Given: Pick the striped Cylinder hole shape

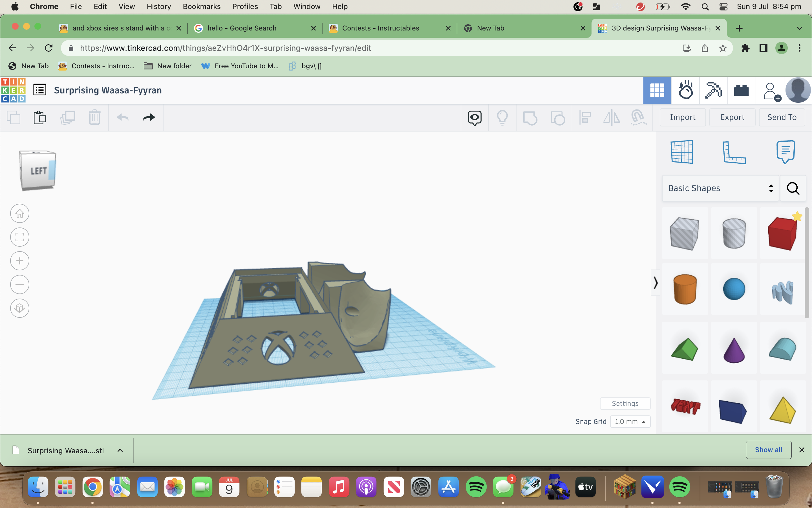Looking at the screenshot, I should 734,233.
